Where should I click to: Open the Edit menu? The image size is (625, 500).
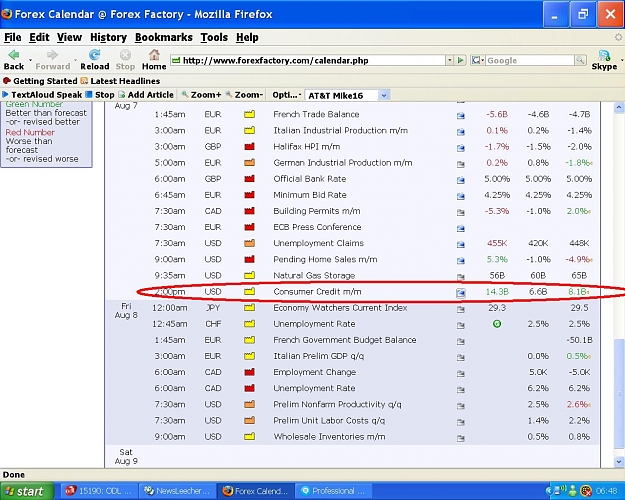tap(39, 37)
